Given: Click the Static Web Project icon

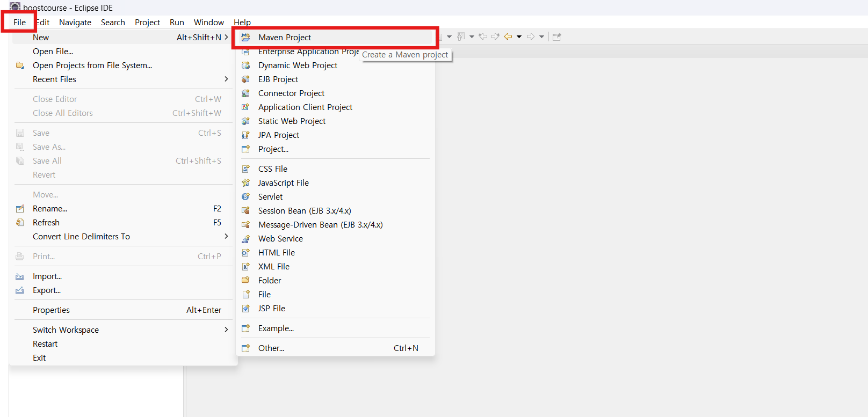Looking at the screenshot, I should (245, 121).
